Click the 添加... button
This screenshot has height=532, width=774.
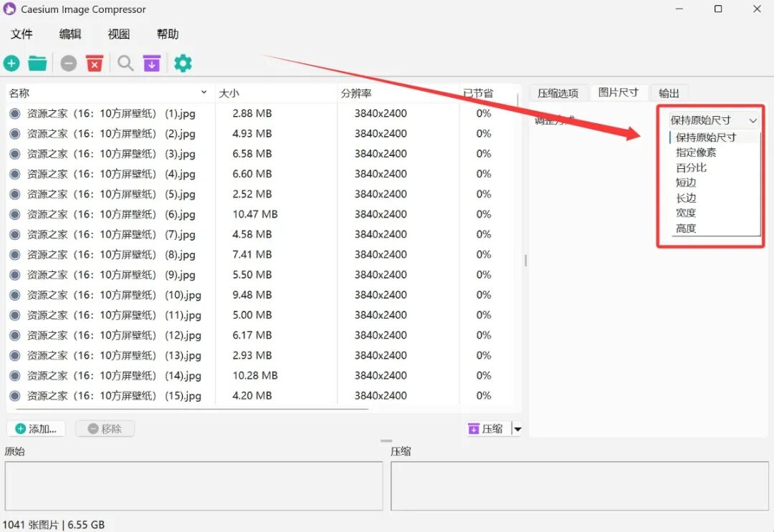coord(37,429)
